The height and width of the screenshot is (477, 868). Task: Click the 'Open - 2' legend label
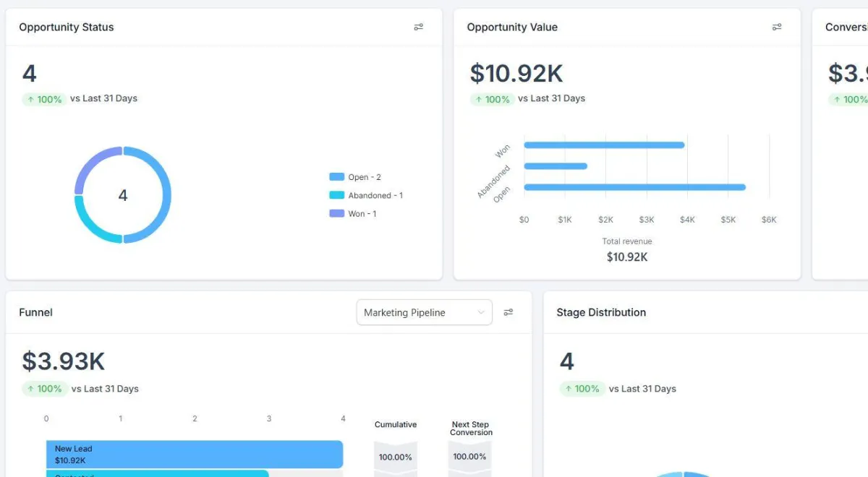pyautogui.click(x=365, y=177)
